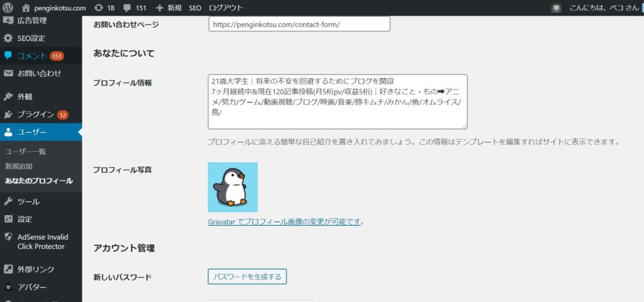Click the notification icon in the admin bar

point(557,8)
